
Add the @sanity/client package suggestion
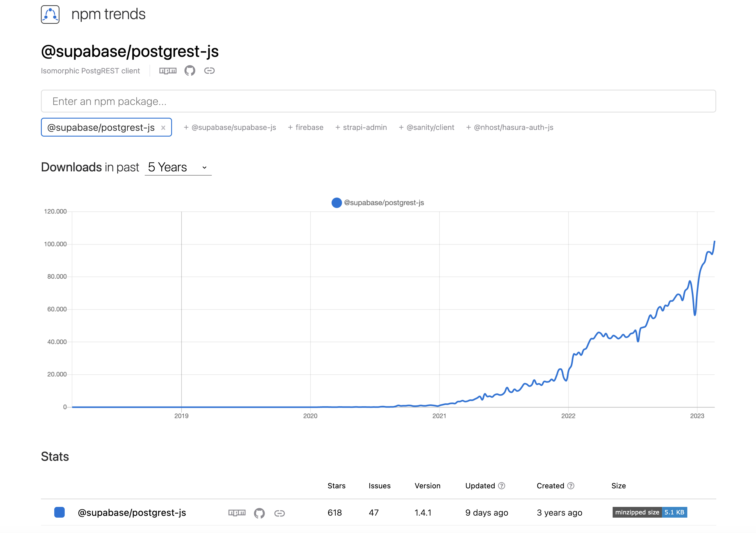point(426,127)
